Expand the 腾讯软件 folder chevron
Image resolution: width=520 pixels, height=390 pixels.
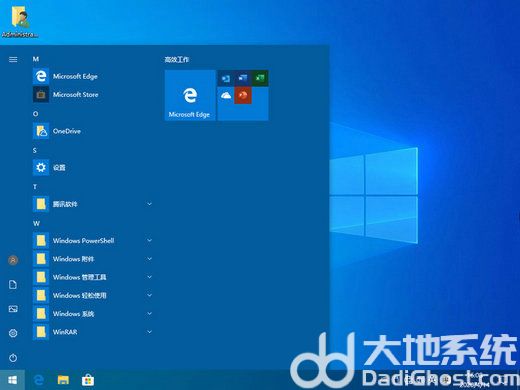pyautogui.click(x=149, y=204)
